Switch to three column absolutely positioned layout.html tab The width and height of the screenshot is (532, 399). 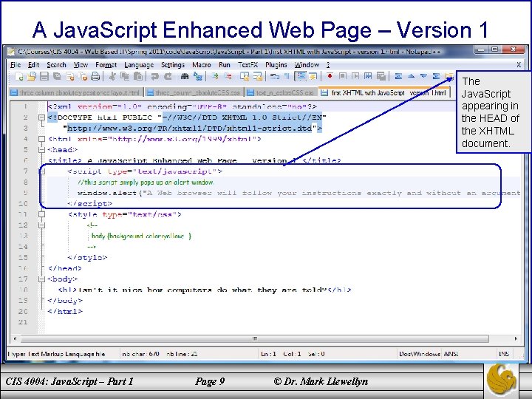tap(75, 92)
